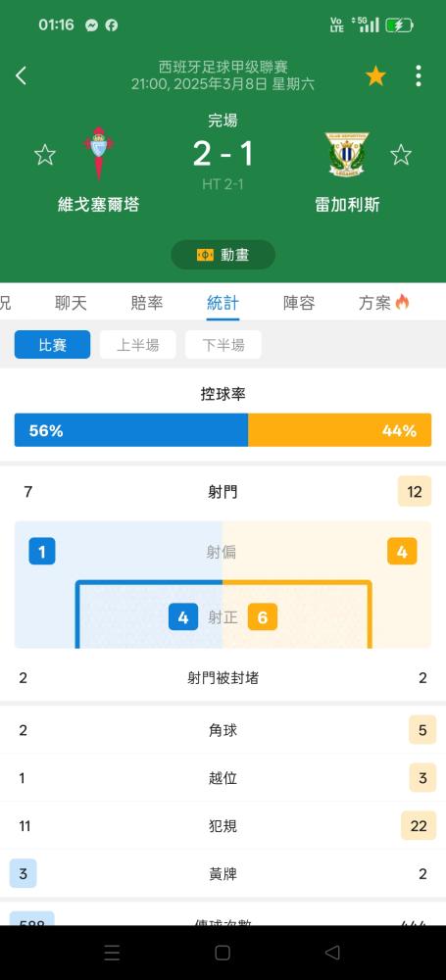446x980 pixels.
Task: Open the 陣容 lineup tab
Action: click(299, 303)
